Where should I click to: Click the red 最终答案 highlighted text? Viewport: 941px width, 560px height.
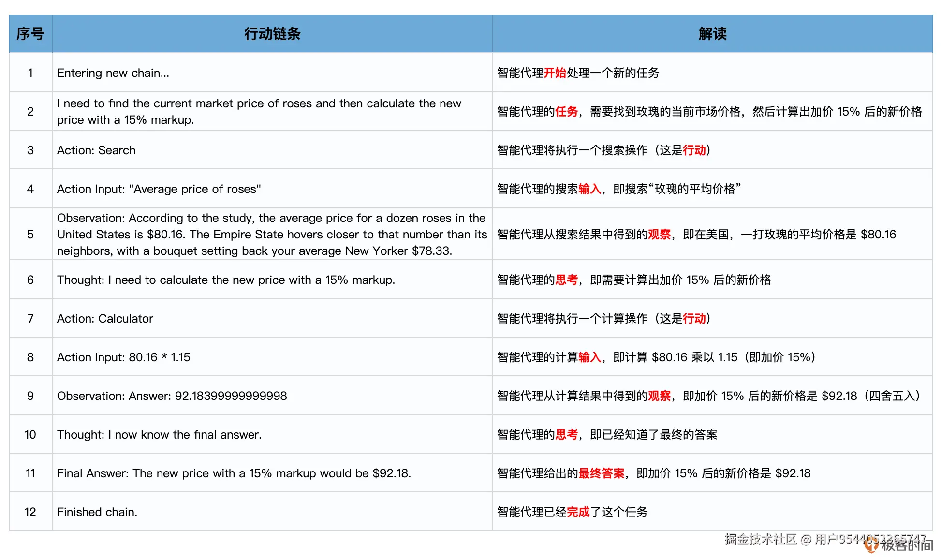(602, 473)
